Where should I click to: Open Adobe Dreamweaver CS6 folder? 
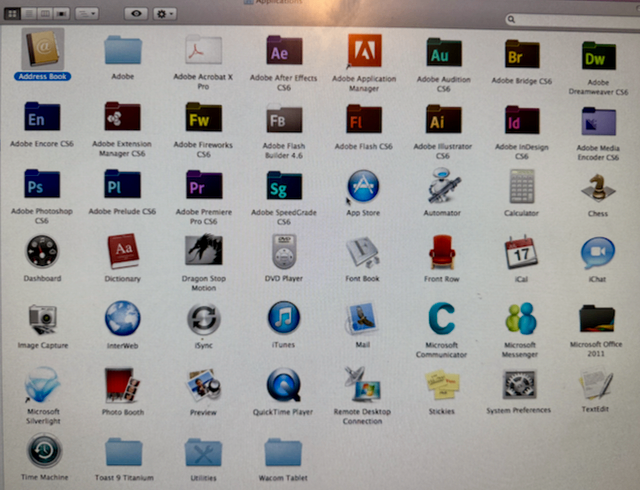tap(598, 56)
